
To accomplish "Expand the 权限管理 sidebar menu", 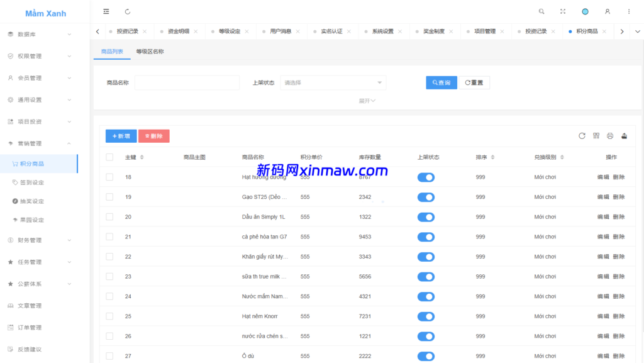I will pos(39,56).
